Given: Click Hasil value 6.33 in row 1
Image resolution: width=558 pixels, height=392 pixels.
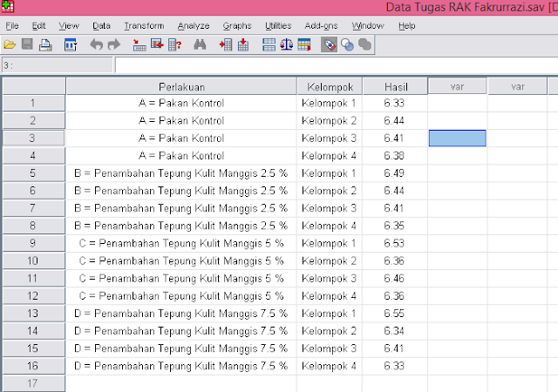Looking at the screenshot, I should (395, 103).
